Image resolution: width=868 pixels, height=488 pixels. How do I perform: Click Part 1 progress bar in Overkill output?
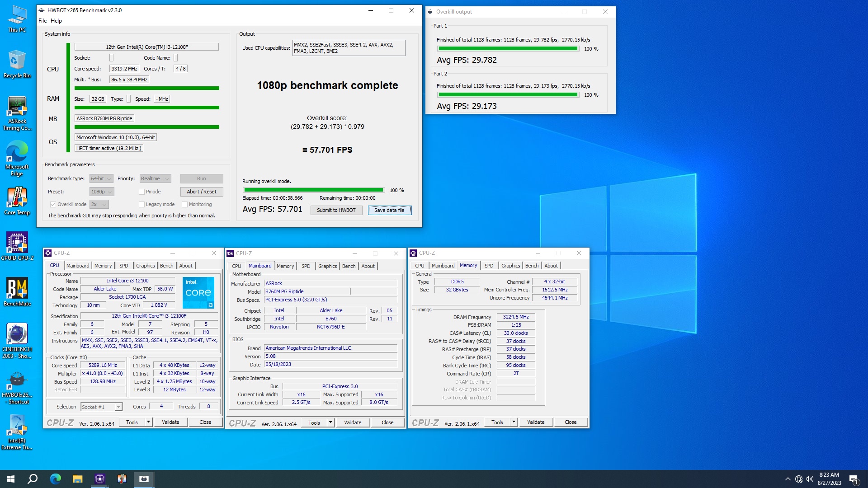pos(508,49)
